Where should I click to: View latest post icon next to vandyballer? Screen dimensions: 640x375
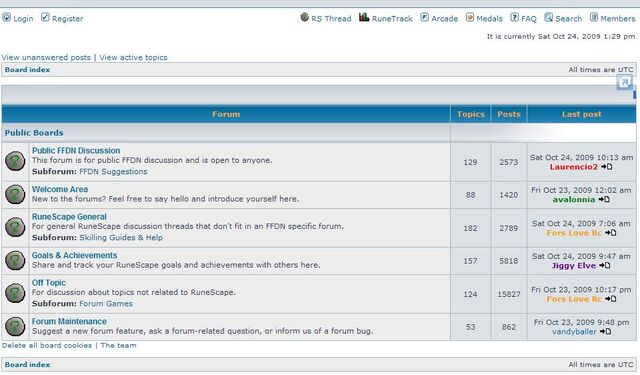pos(605,332)
